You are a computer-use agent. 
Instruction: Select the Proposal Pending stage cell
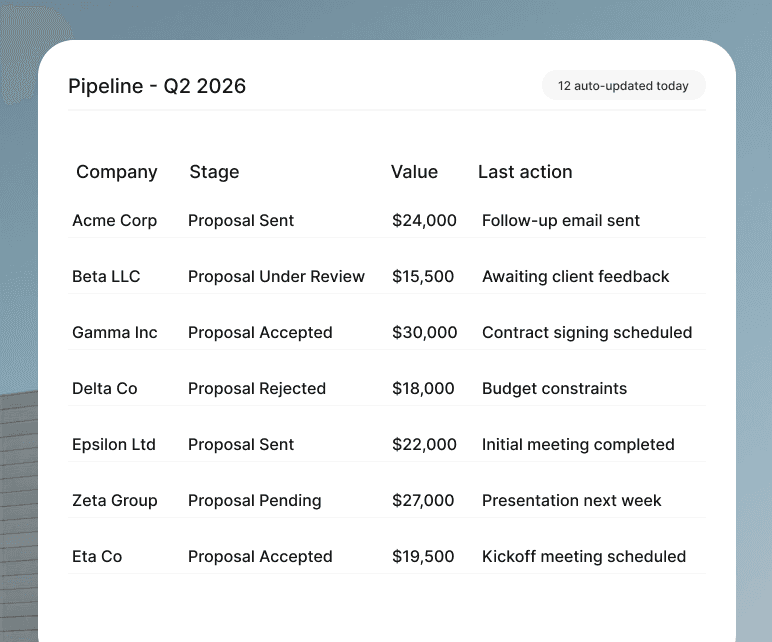point(255,501)
